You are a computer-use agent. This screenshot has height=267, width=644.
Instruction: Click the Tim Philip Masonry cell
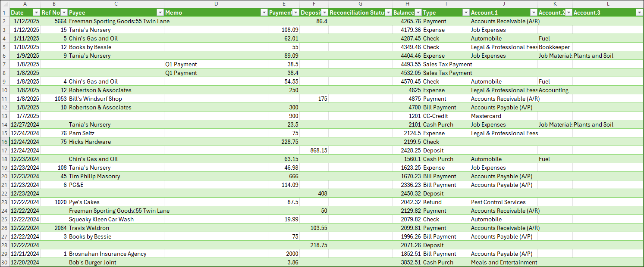(x=94, y=176)
